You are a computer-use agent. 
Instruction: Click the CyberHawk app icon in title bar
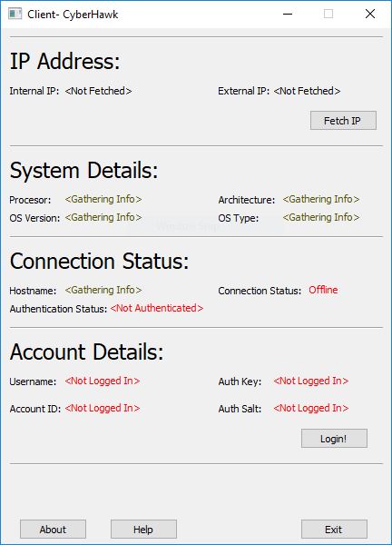(x=15, y=14)
